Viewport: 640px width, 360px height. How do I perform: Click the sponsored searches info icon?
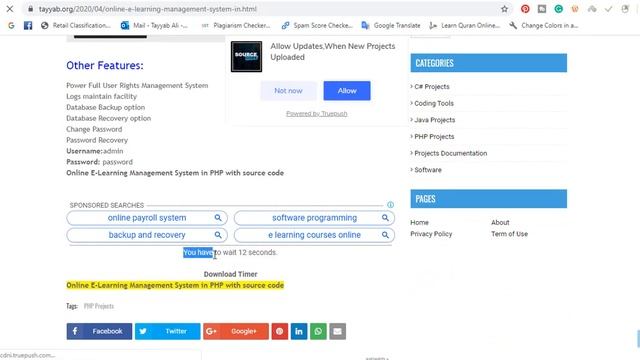coord(390,205)
